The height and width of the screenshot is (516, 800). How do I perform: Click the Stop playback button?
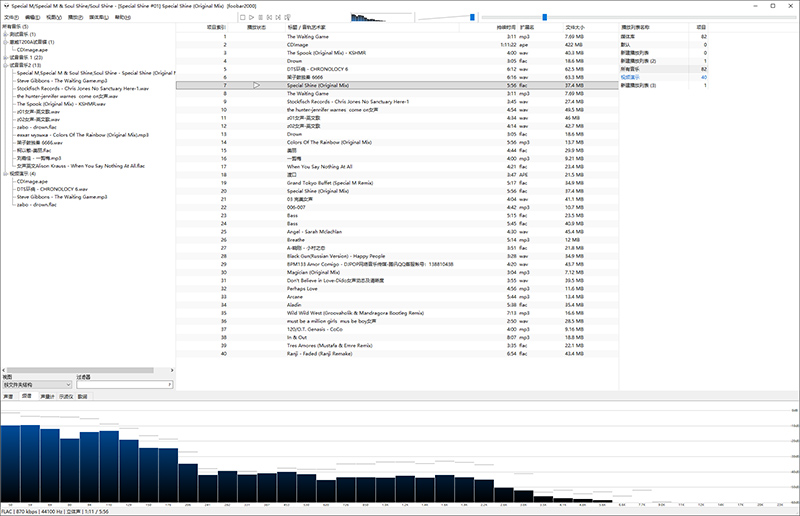pos(243,17)
